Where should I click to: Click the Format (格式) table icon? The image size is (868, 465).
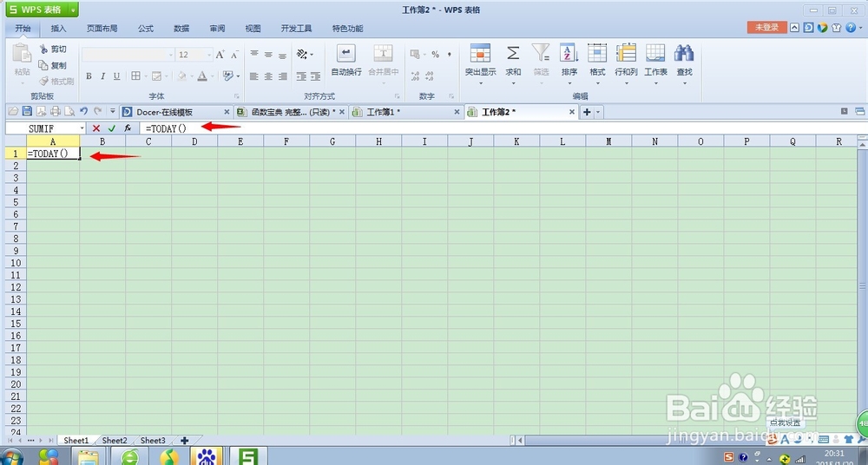click(x=597, y=53)
